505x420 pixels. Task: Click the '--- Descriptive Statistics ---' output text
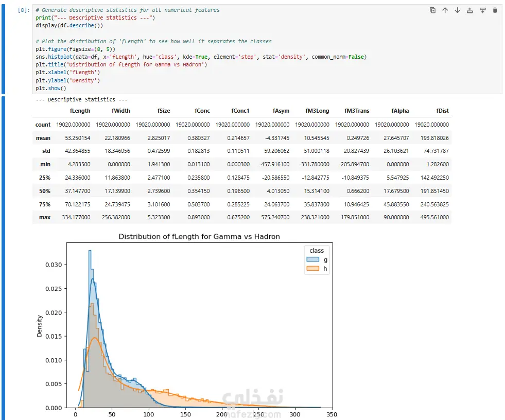tap(81, 99)
